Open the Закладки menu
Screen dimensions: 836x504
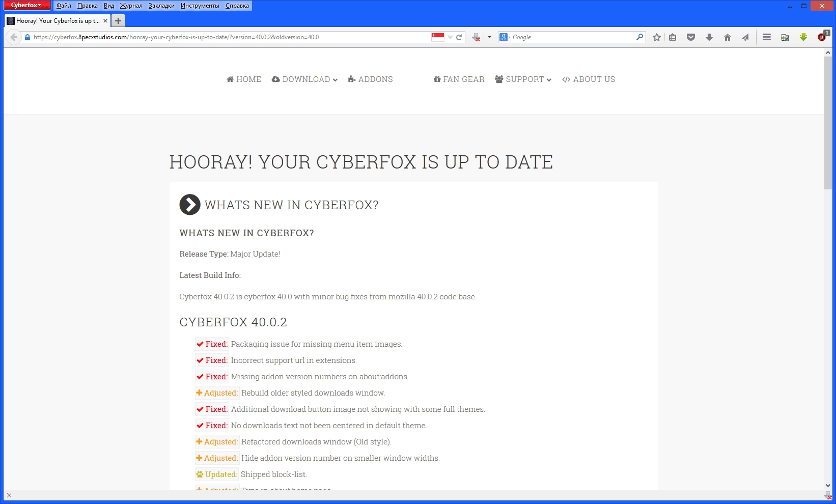point(161,6)
